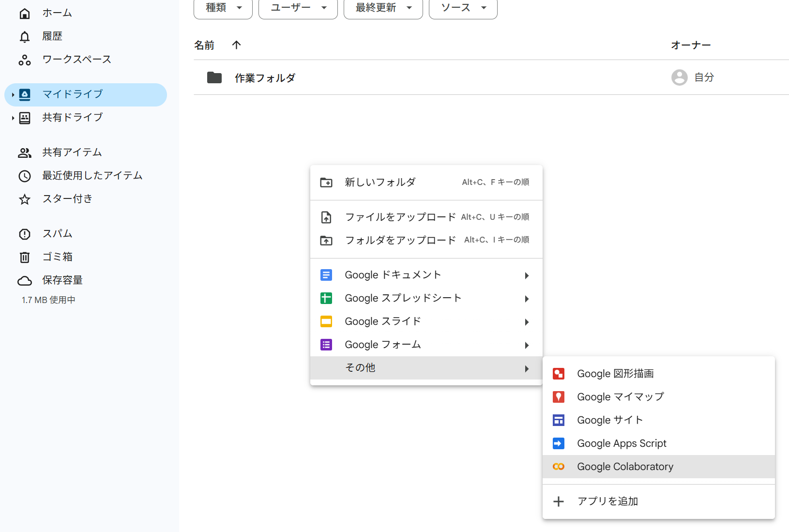Image resolution: width=789 pixels, height=532 pixels.
Task: Click フォルダをアップロード
Action: 400,240
